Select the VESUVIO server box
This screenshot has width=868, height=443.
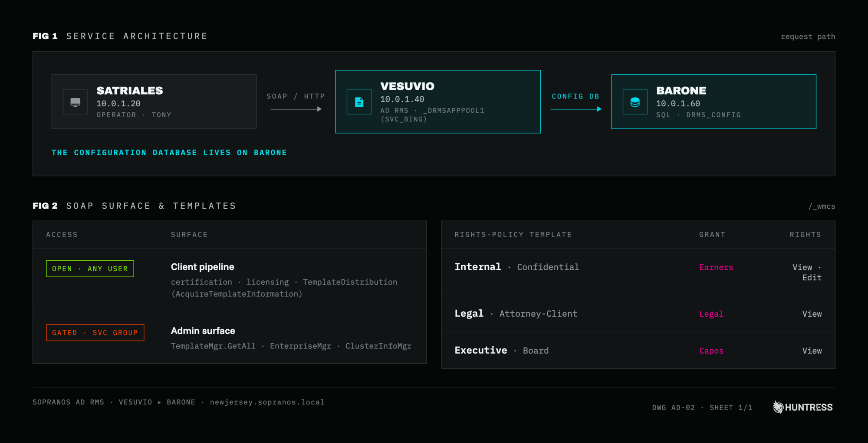438,102
